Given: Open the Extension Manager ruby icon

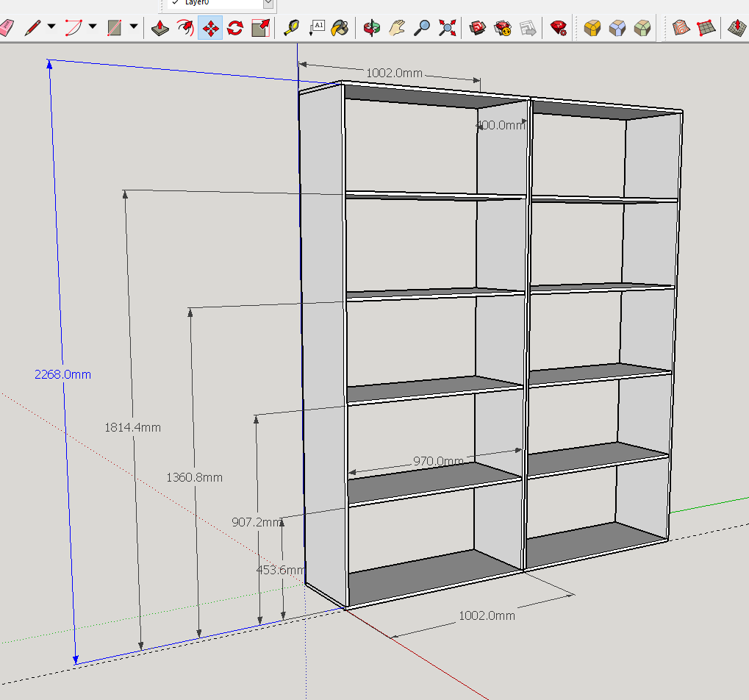Looking at the screenshot, I should click(x=559, y=28).
